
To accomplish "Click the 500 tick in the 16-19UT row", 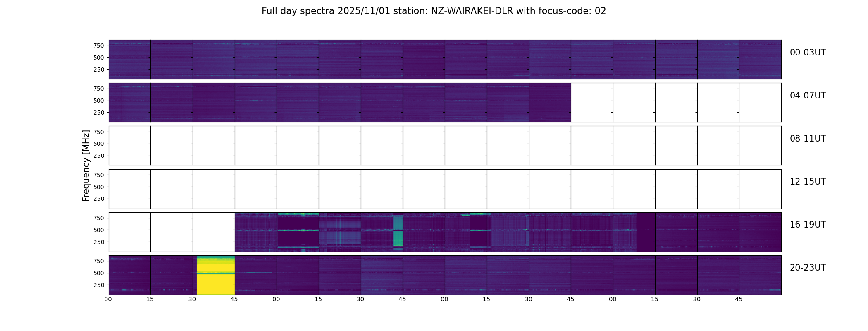I will (99, 230).
